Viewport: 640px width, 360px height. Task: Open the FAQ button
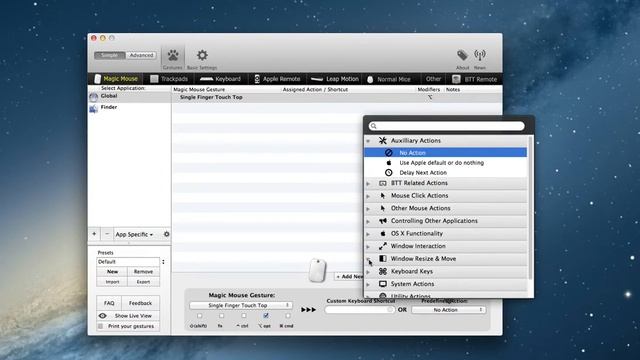(109, 303)
